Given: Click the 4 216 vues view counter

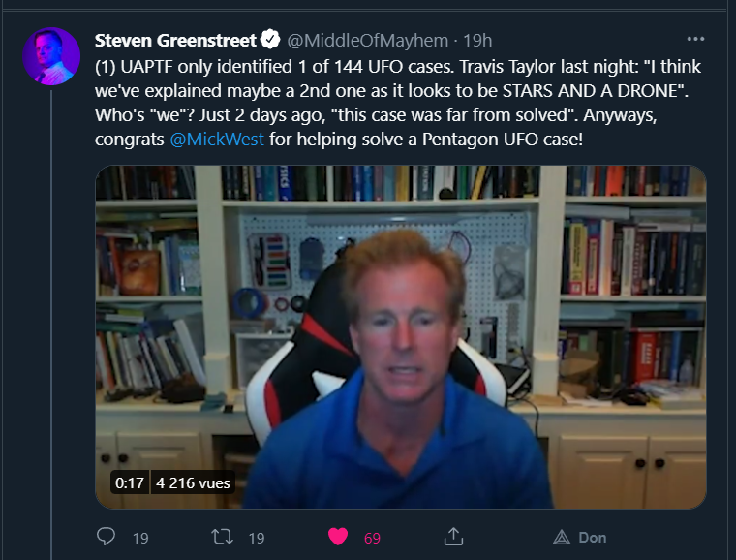Looking at the screenshot, I should tap(193, 482).
